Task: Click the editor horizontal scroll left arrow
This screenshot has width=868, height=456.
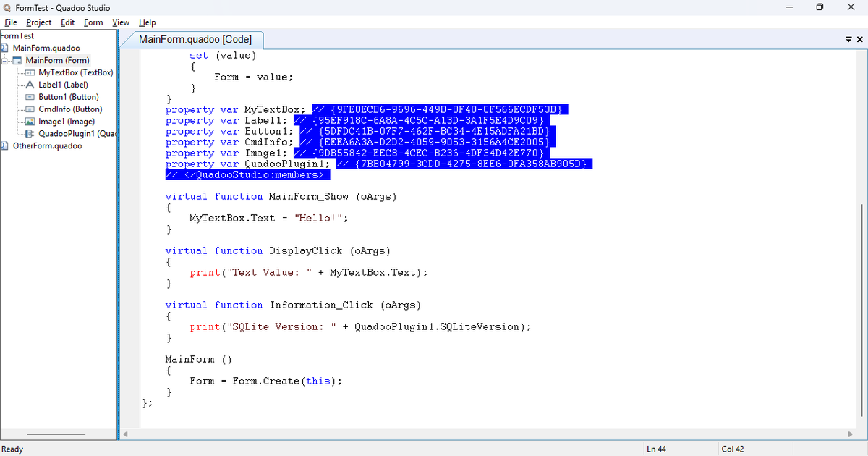Action: [125, 434]
